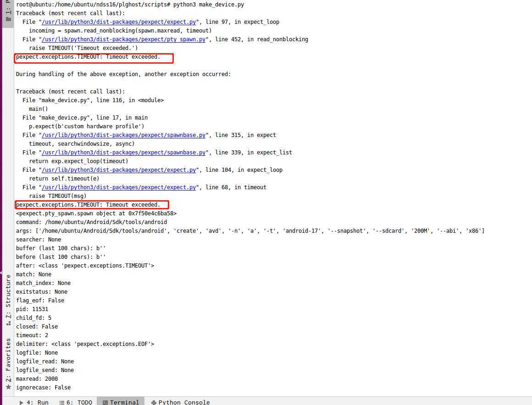The height and width of the screenshot is (405, 532).
Task: Click the 'return self.timeout(e)' line
Action: [x=64, y=179]
